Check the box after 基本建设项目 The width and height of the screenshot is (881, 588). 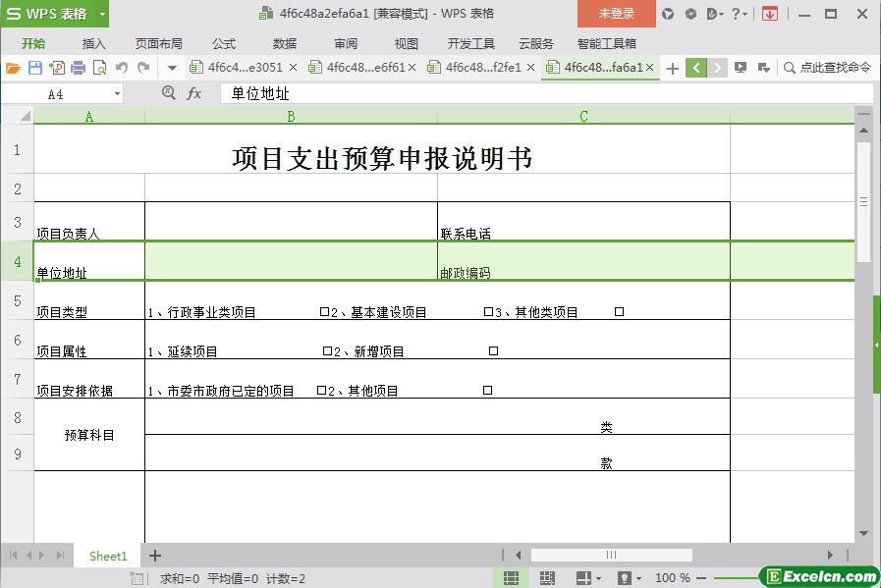pyautogui.click(x=488, y=312)
